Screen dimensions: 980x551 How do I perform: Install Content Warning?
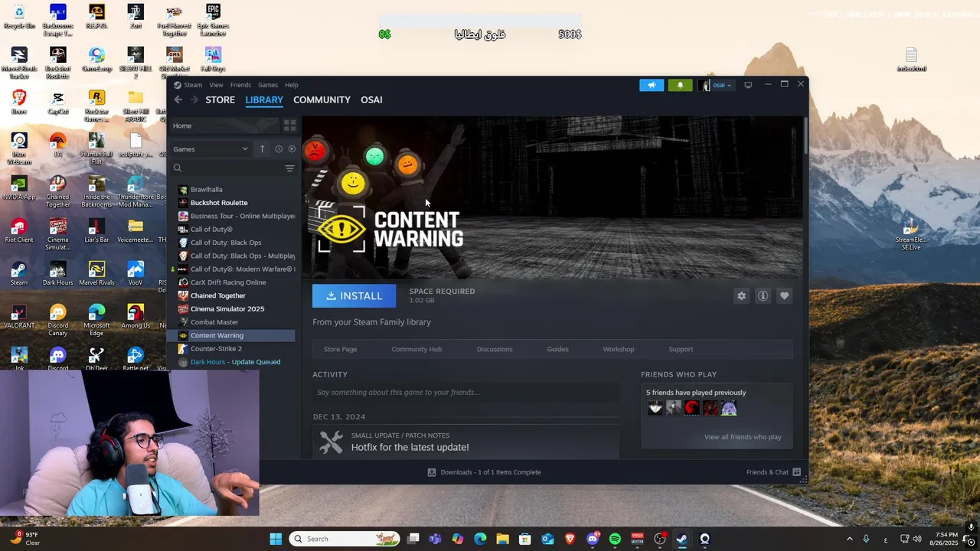click(x=354, y=296)
